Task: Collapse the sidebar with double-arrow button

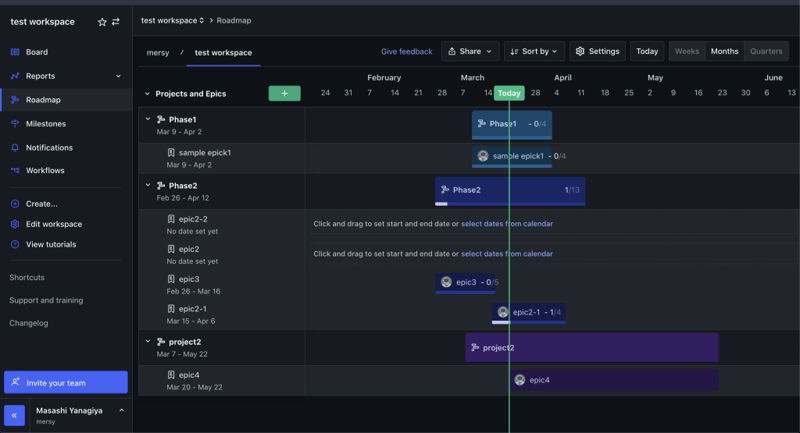Action: click(x=14, y=415)
